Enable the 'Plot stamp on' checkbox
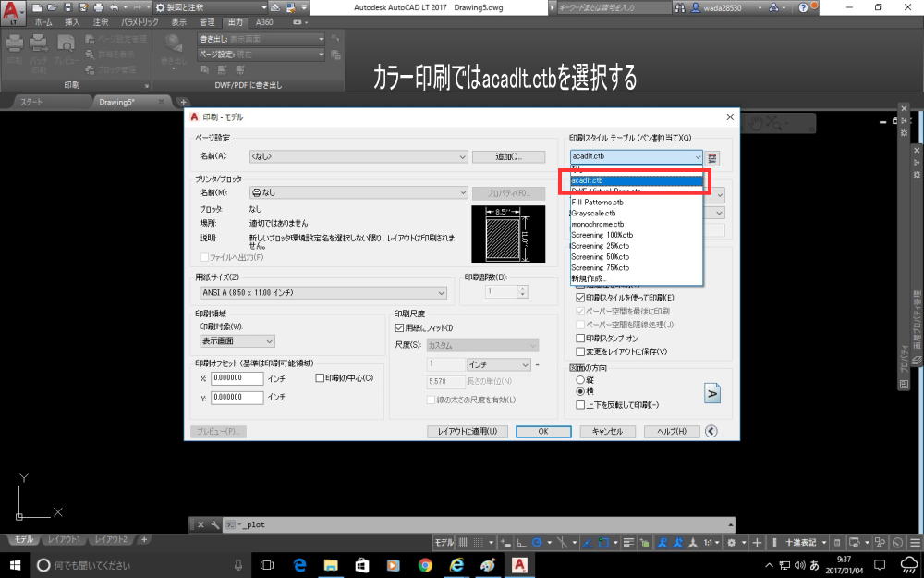 tap(580, 338)
